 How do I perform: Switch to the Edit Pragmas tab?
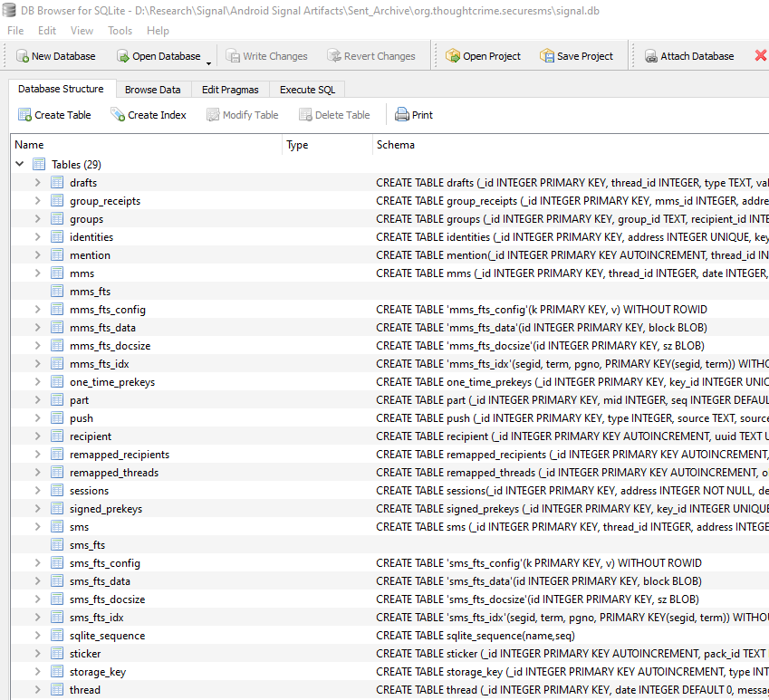230,90
